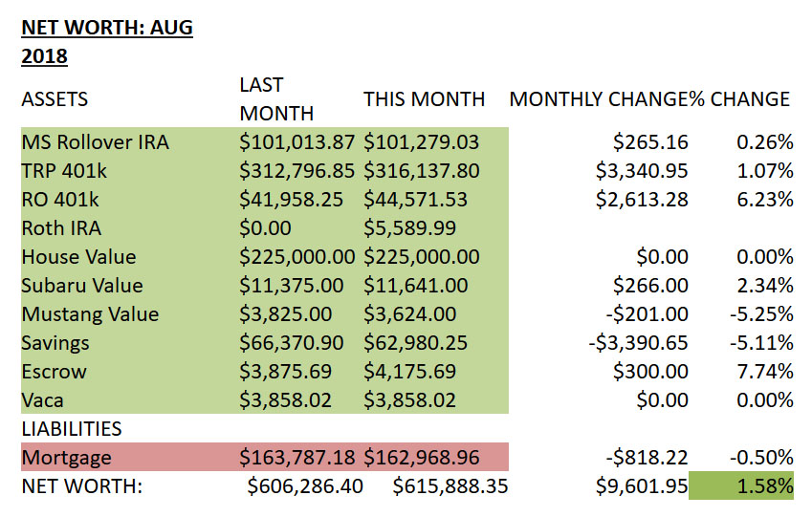Click the green-highlighted 1.58% cell
812x517 pixels.
point(742,486)
